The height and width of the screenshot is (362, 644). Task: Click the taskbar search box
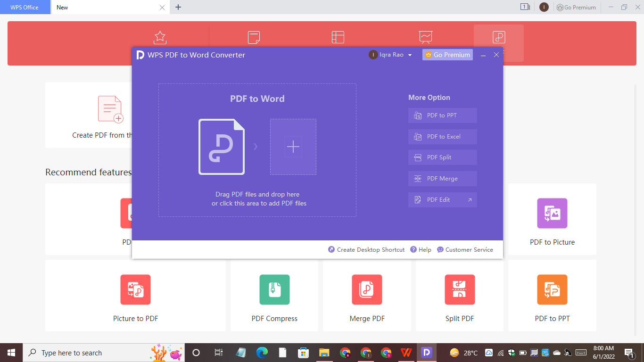(x=104, y=353)
